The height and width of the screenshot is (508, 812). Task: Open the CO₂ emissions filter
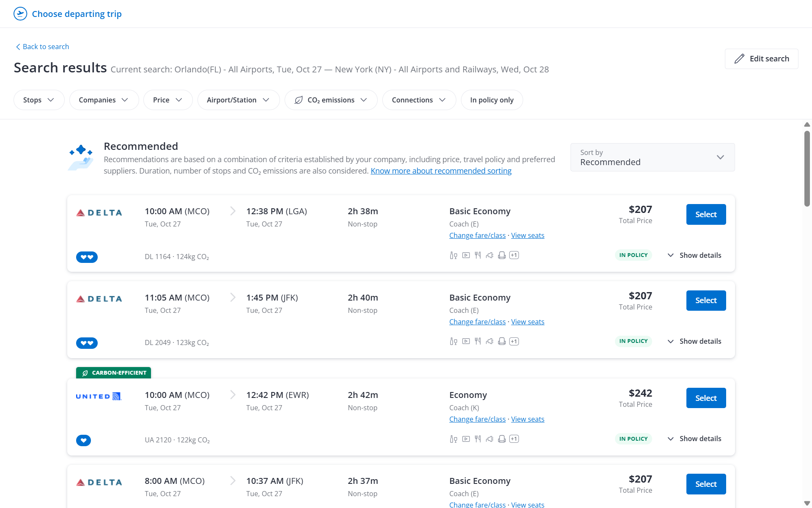click(331, 100)
